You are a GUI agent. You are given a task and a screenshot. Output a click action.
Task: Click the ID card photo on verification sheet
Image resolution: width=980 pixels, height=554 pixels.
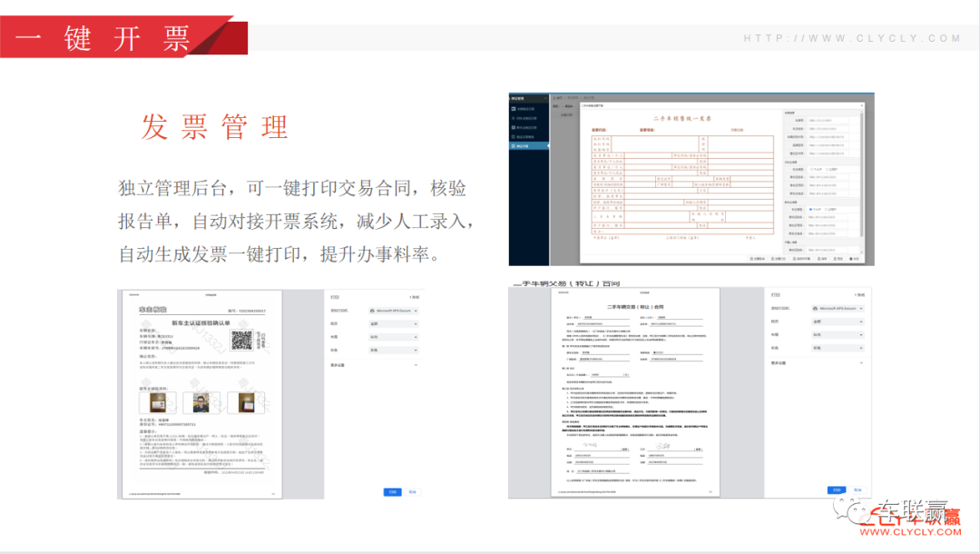(x=158, y=402)
